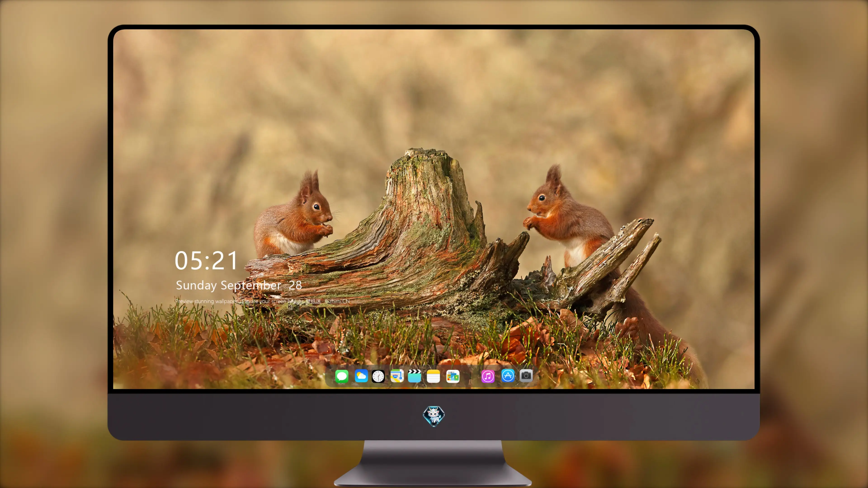Launch the Videos clapperboard app

415,376
